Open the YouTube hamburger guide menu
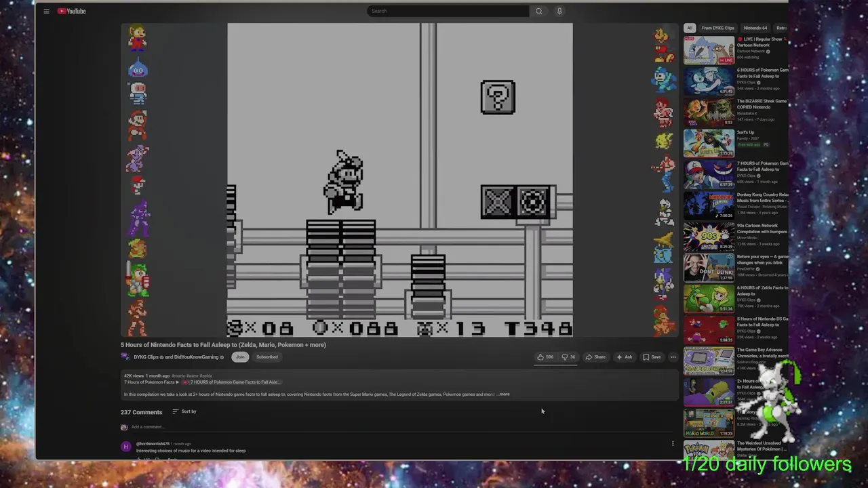Screen dimensions: 868x488 pyautogui.click(x=46, y=11)
